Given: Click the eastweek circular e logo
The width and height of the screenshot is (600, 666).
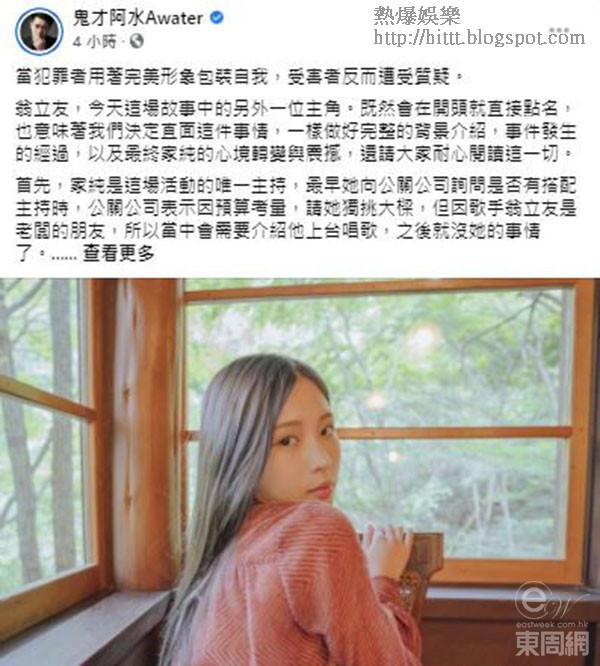Looking at the screenshot, I should [x=534, y=600].
